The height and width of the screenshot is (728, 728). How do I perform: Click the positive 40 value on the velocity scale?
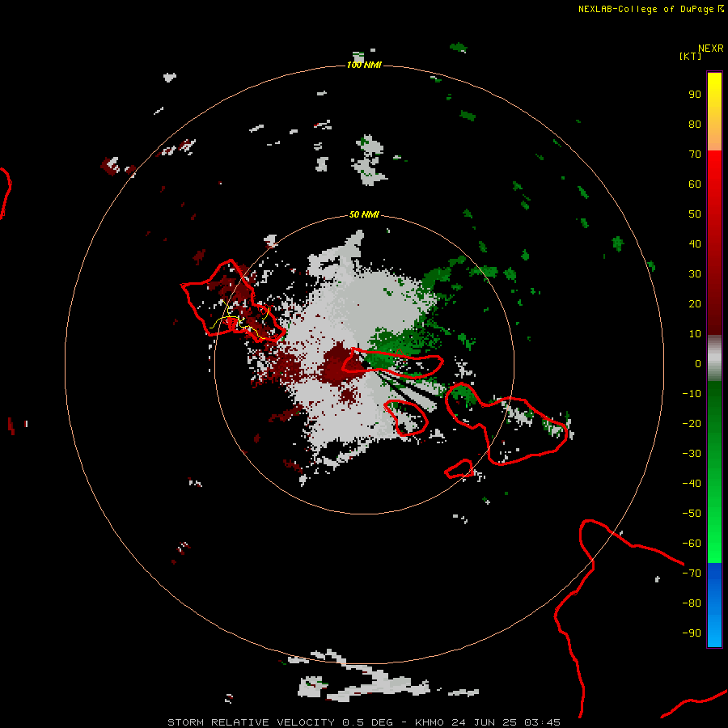point(695,244)
